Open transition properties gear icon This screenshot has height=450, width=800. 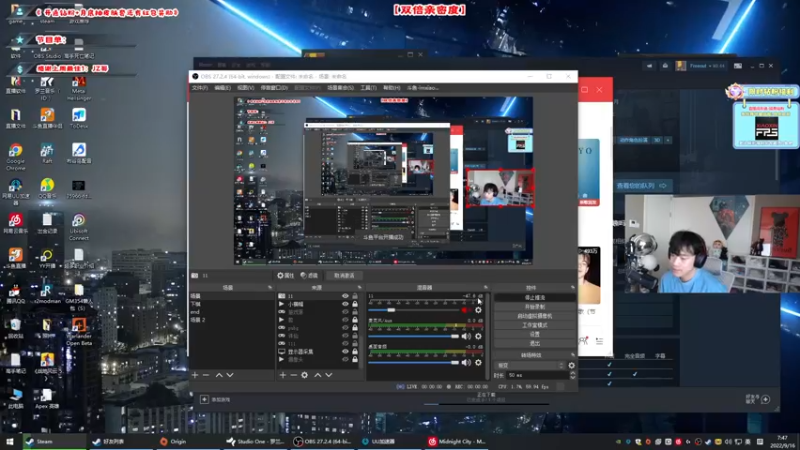tap(571, 365)
